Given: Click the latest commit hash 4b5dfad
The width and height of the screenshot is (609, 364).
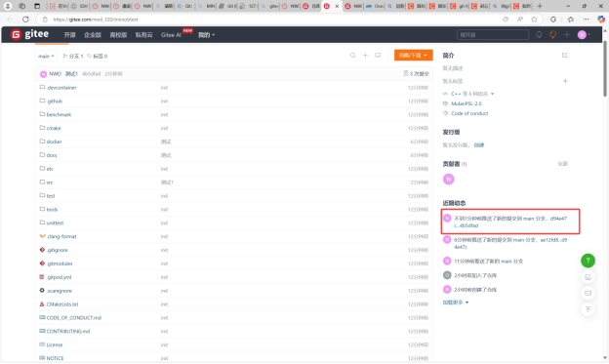Looking at the screenshot, I should [92, 73].
